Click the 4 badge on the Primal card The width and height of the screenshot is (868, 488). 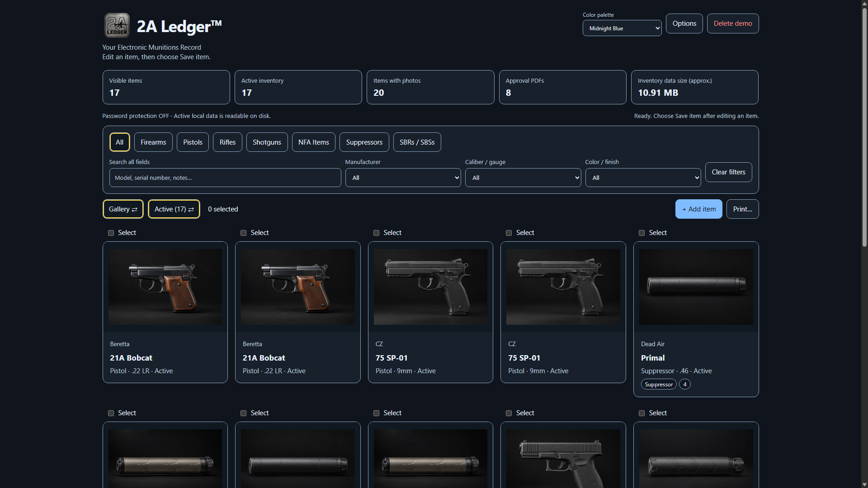tap(685, 385)
